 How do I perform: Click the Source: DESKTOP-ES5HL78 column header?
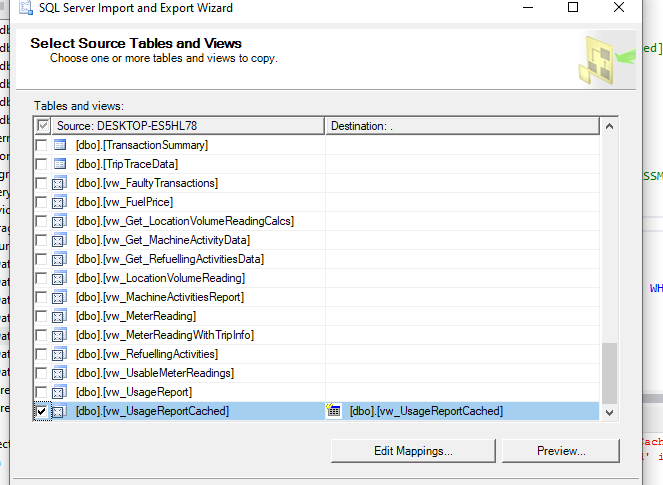[x=188, y=126]
